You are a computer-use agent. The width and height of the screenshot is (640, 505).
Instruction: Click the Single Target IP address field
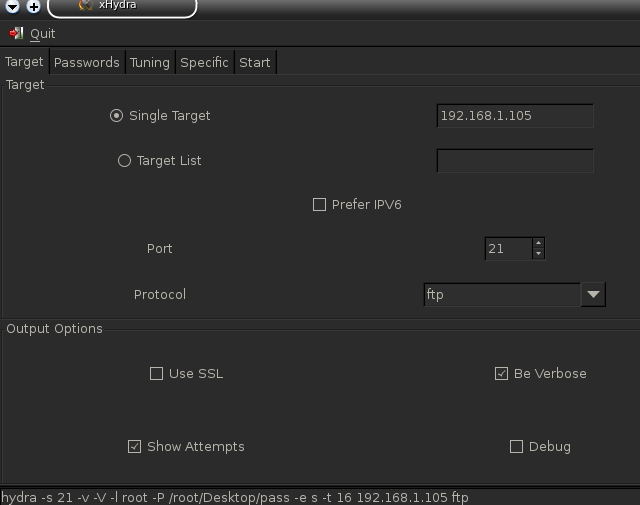tap(515, 116)
